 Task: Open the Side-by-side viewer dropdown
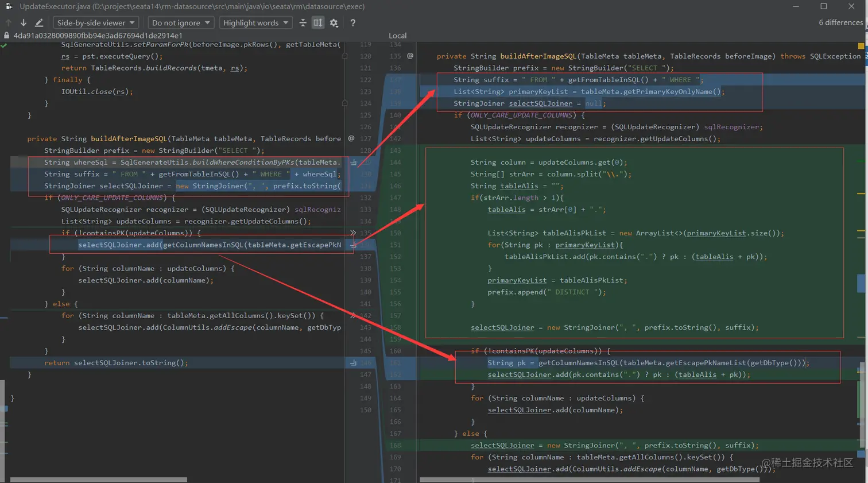pos(96,23)
